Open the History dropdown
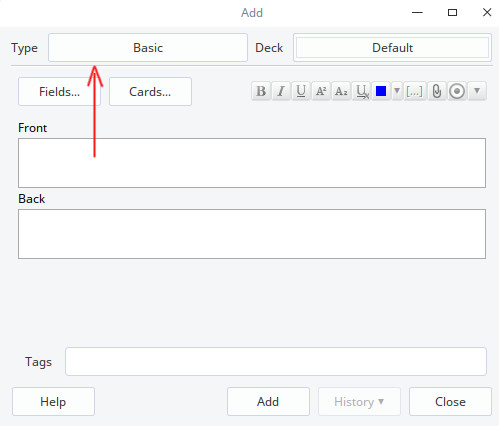499x426 pixels. pos(359,402)
